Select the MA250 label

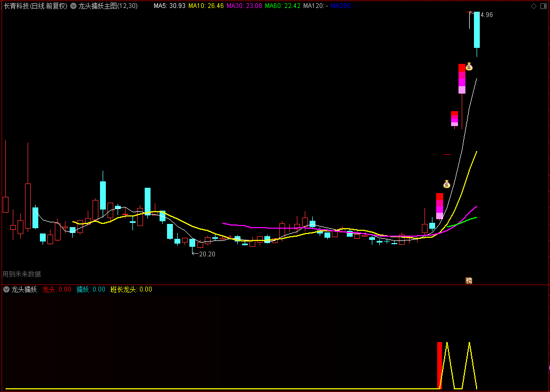coord(343,6)
